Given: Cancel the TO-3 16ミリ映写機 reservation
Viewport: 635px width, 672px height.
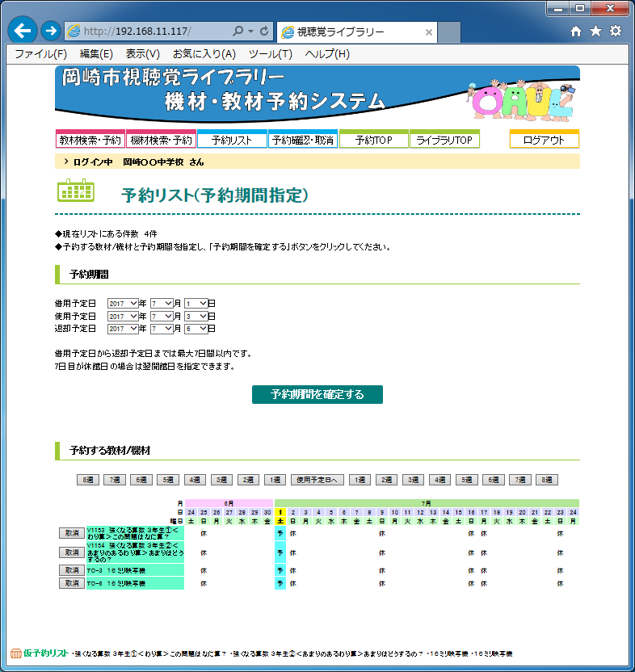Looking at the screenshot, I should point(71,570).
